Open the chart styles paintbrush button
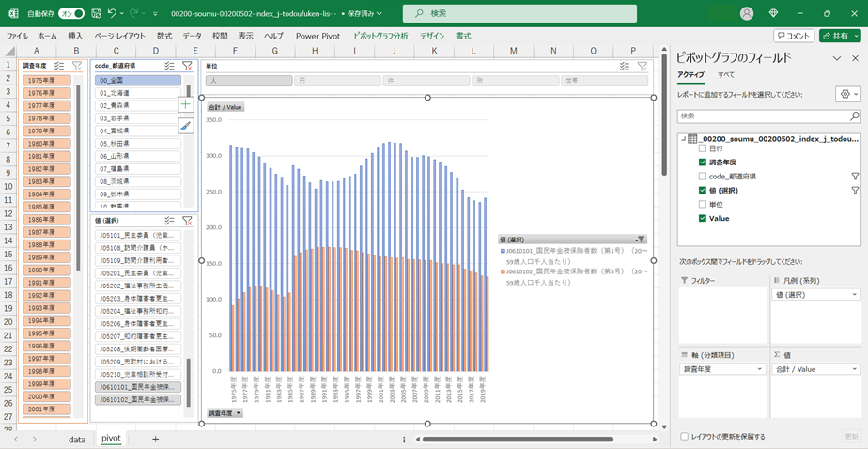The width and height of the screenshot is (868, 449). [x=186, y=126]
